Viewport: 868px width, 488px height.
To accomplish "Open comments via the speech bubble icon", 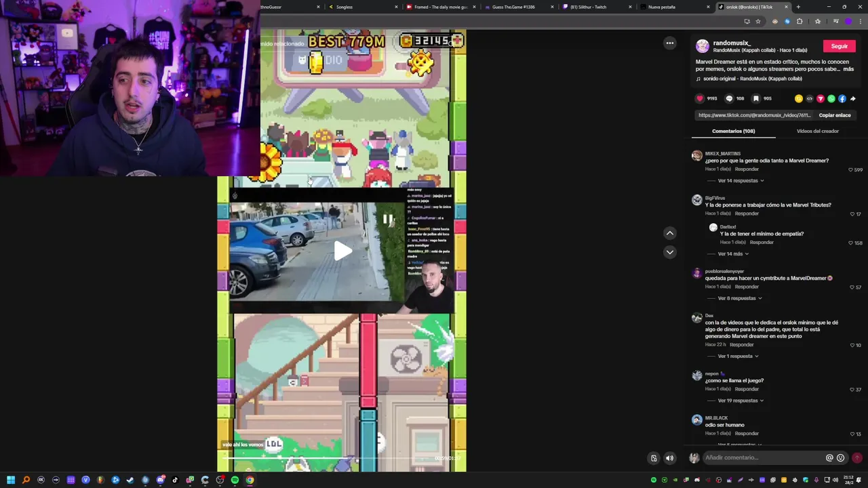I will click(x=730, y=98).
